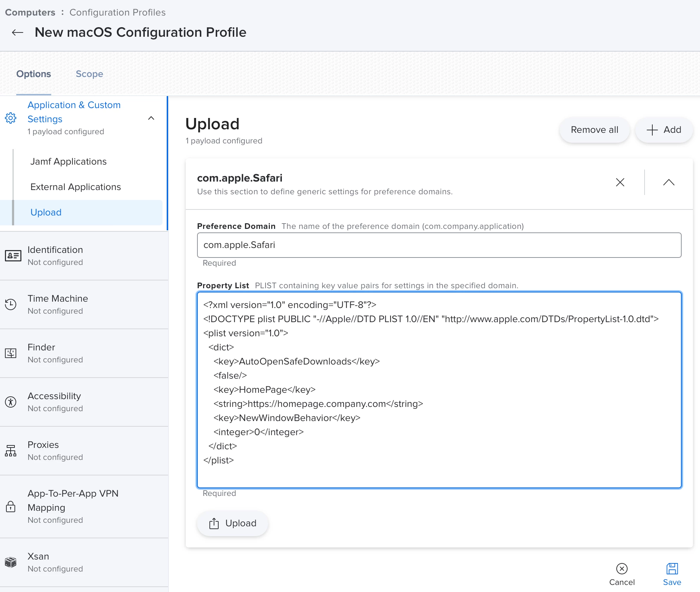The width and height of the screenshot is (700, 592).
Task: Click the Xsan cube icon
Action: [11, 562]
